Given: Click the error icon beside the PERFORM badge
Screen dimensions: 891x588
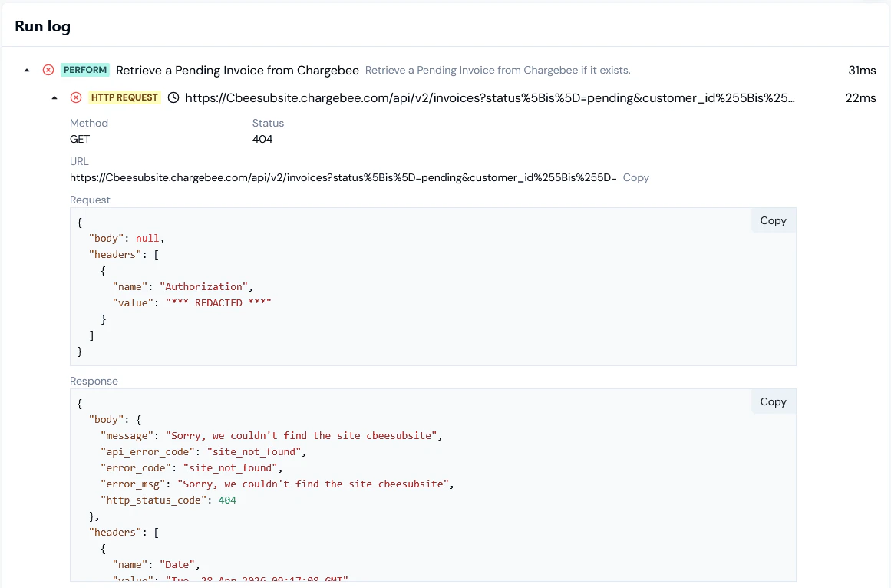Looking at the screenshot, I should point(48,70).
